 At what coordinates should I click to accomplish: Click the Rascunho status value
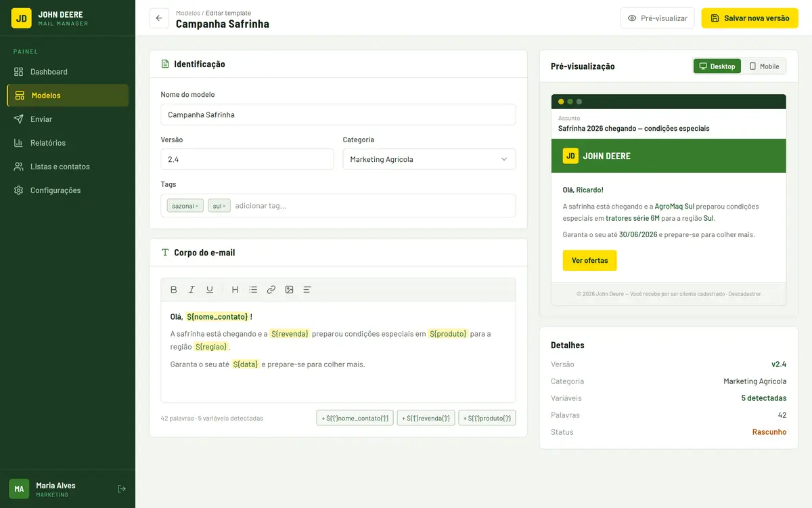coord(769,432)
